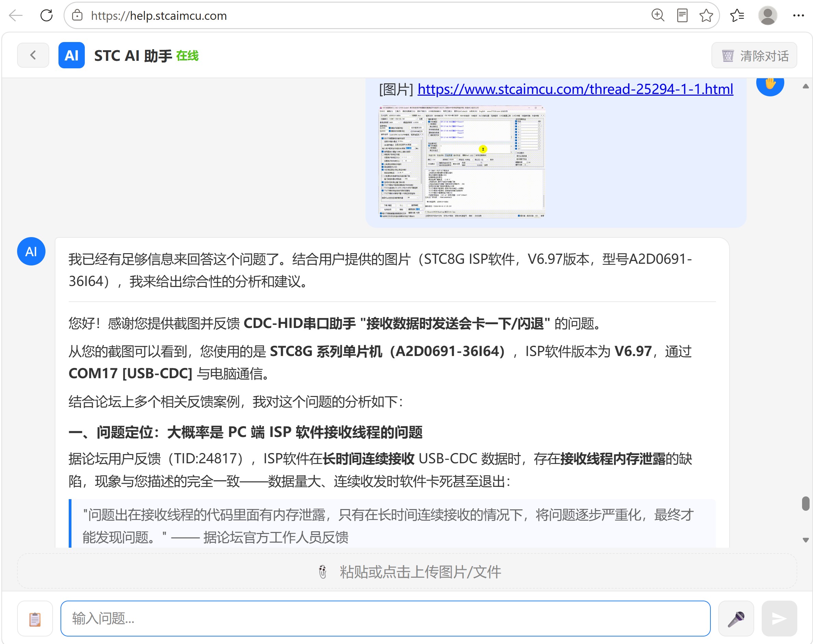Click the text COM17 [USB-CDC]
Screen dimensions: 813x644
[x=131, y=373]
